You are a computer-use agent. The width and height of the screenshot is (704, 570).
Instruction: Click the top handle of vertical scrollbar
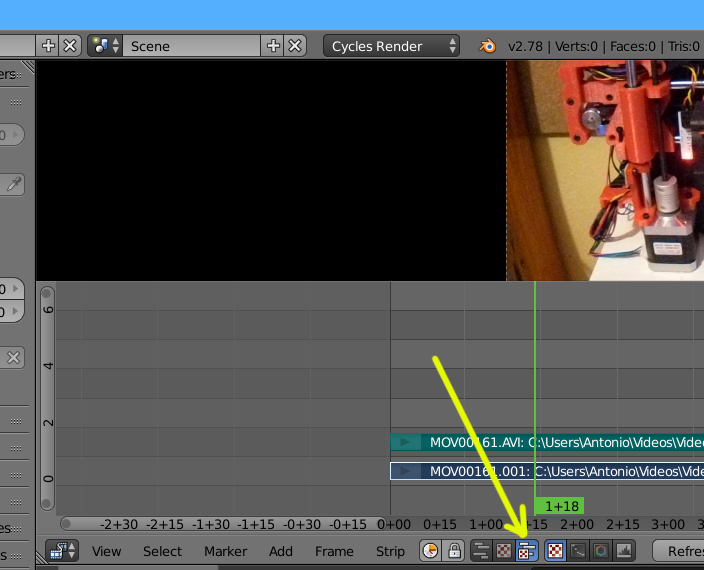click(x=47, y=294)
